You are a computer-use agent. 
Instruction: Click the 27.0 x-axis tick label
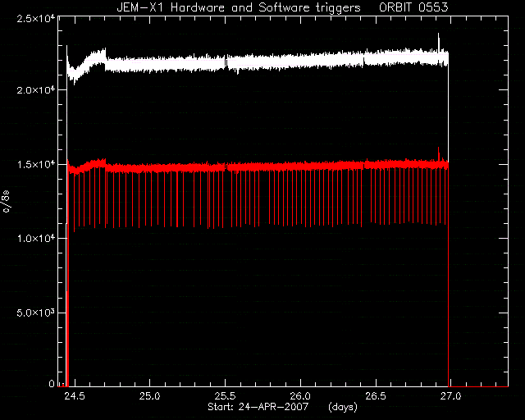[x=450, y=396]
